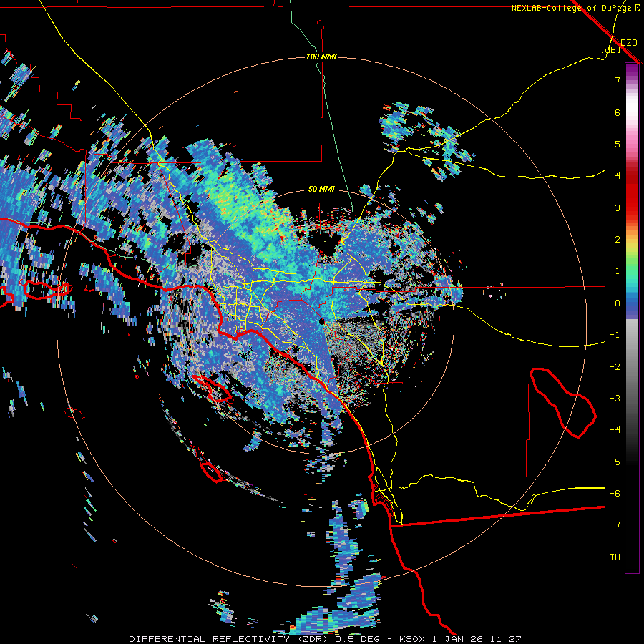Click the Differential Reflectivity KSOX caption
This screenshot has height=644, width=644.
coord(326,639)
